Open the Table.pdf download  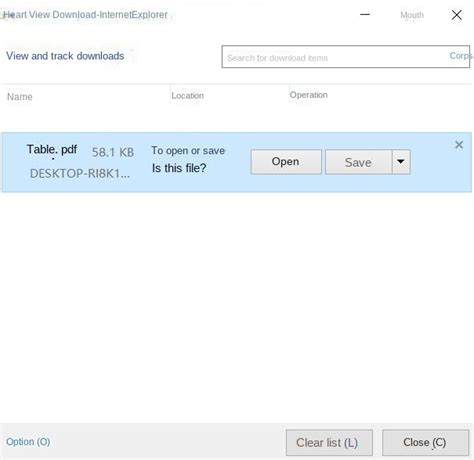pos(286,162)
